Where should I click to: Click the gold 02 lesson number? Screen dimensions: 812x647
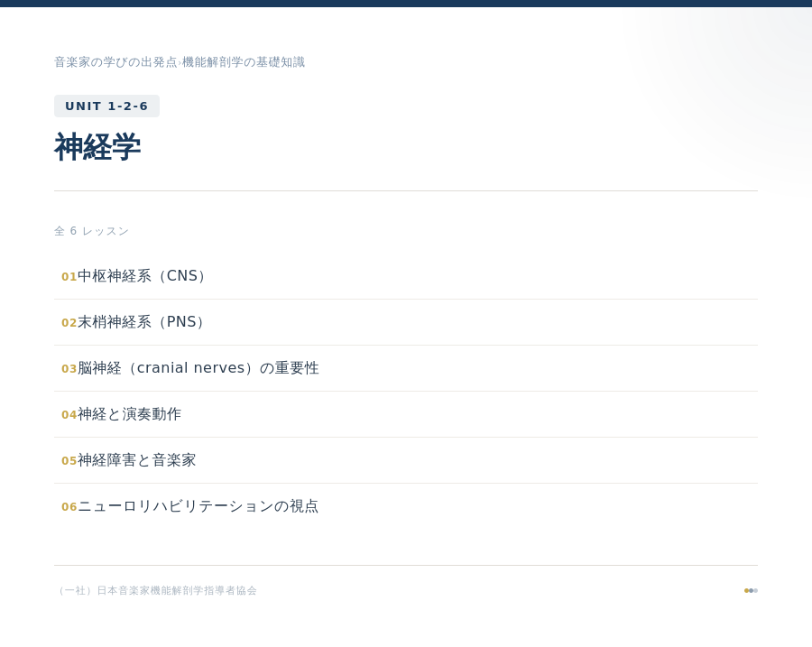point(69,323)
